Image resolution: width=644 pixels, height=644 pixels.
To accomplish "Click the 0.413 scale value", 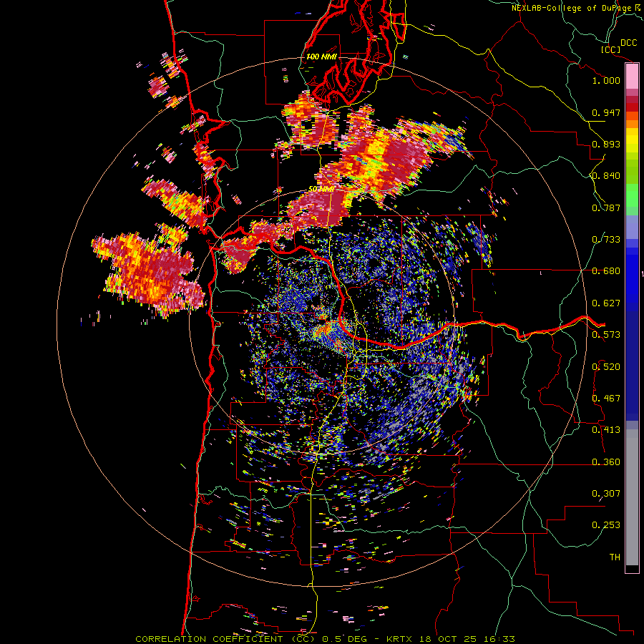I will (606, 430).
